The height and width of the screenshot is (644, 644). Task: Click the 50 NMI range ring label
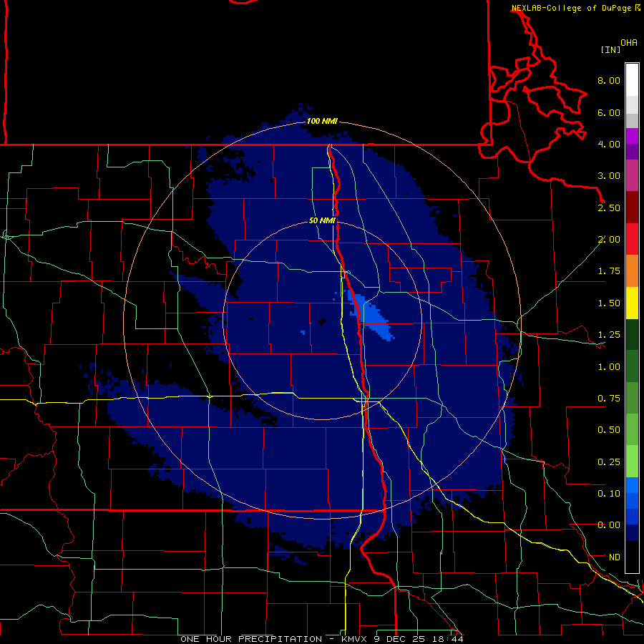point(323,221)
